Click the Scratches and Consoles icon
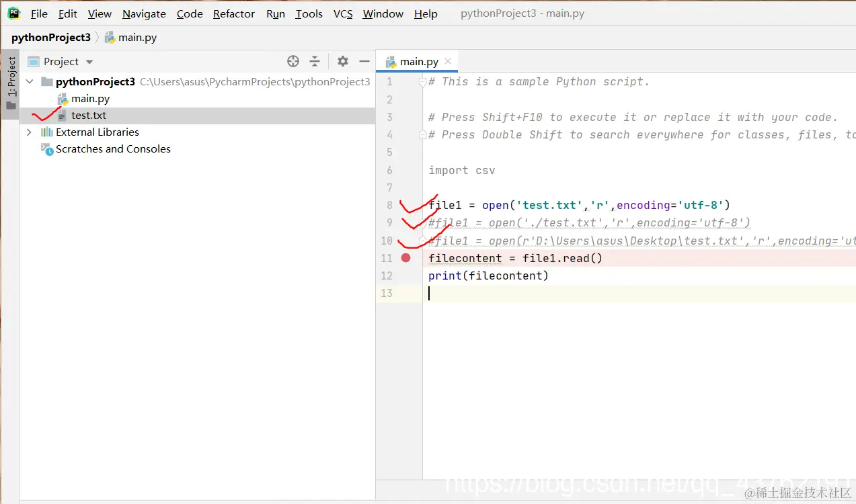The height and width of the screenshot is (504, 856). [46, 149]
